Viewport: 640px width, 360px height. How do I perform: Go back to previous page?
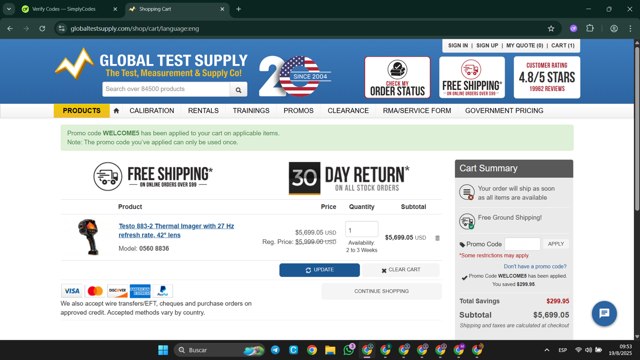pyautogui.click(x=10, y=29)
